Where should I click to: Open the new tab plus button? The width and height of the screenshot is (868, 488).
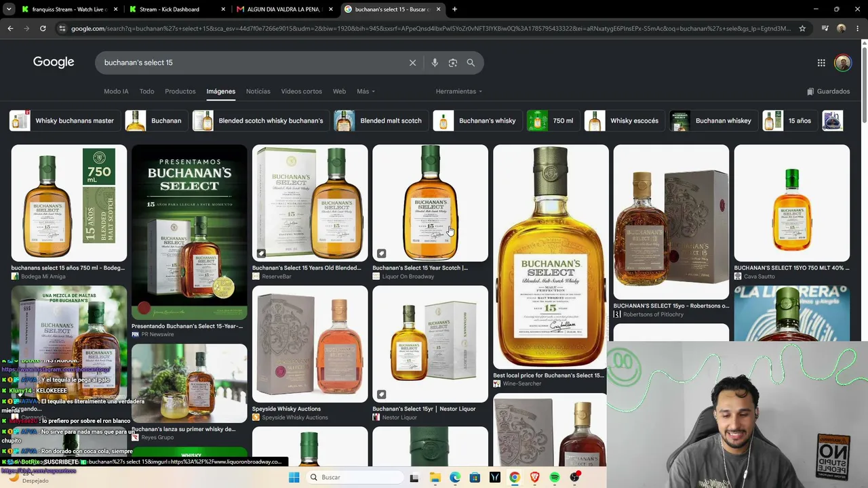[x=454, y=9]
